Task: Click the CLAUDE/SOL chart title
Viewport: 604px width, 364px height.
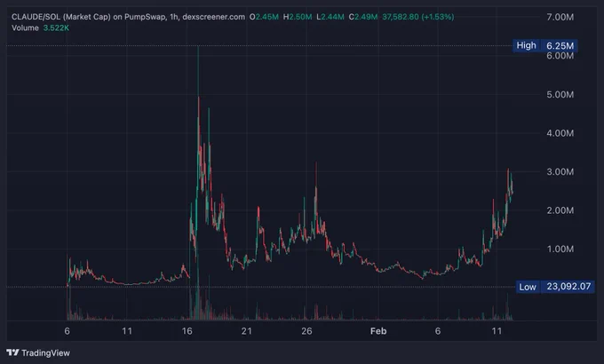Action: [128, 17]
